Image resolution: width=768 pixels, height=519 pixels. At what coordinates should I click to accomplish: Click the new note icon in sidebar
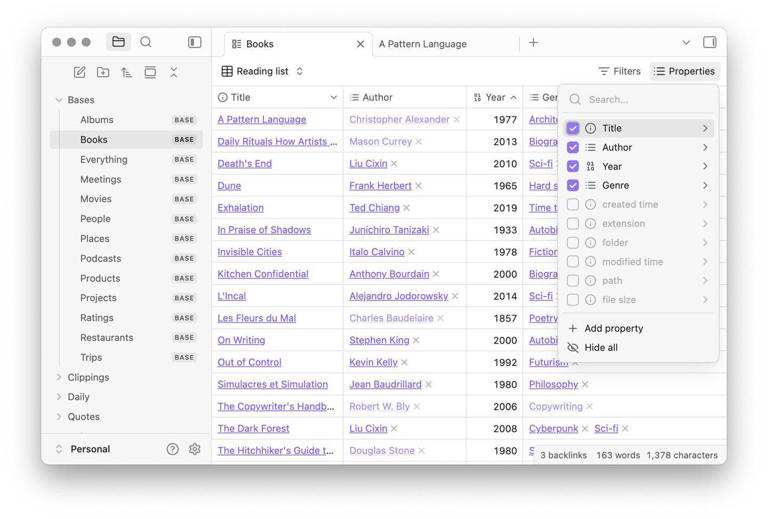point(80,72)
